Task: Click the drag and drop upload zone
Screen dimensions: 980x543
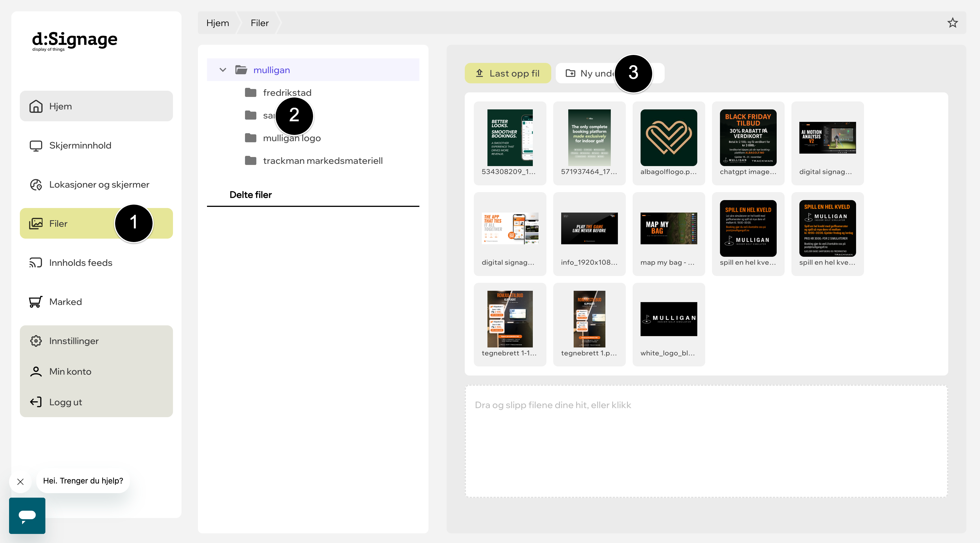Action: click(706, 441)
